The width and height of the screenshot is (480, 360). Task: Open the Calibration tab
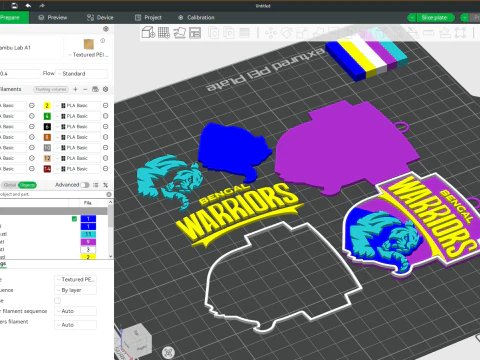pos(196,17)
